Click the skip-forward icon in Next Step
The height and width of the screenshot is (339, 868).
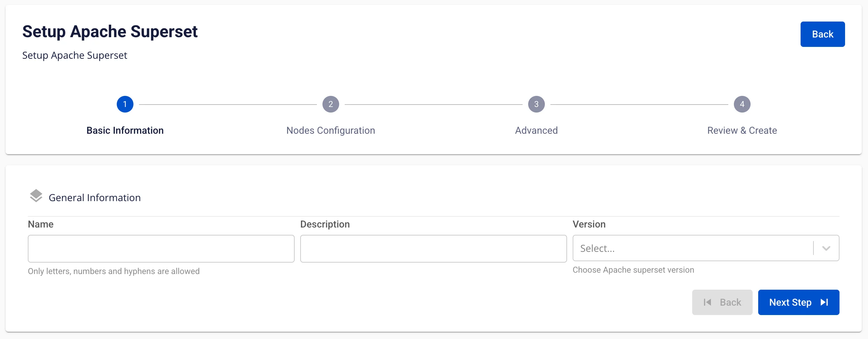(825, 302)
